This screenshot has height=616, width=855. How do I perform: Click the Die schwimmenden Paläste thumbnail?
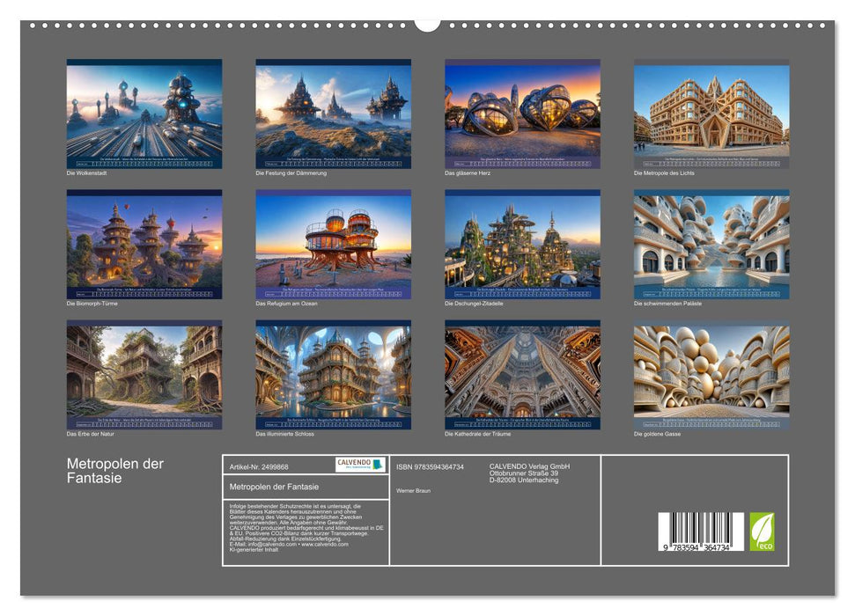coord(711,245)
